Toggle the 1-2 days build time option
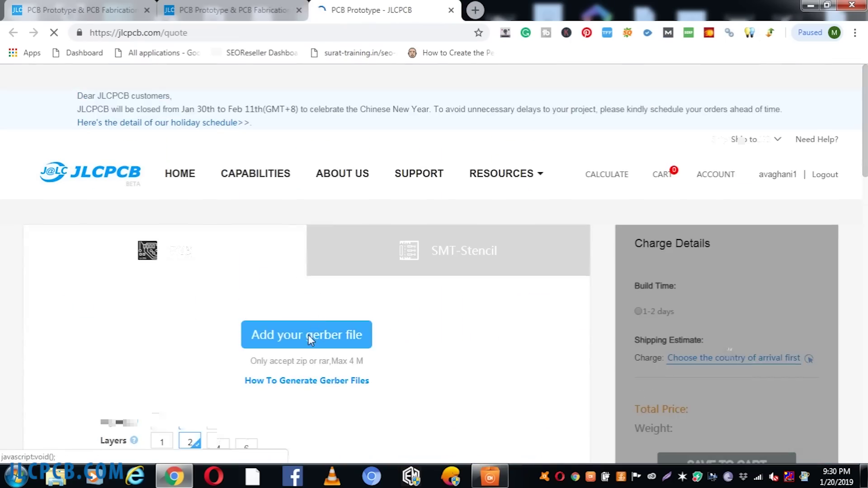868x488 pixels. 637,310
